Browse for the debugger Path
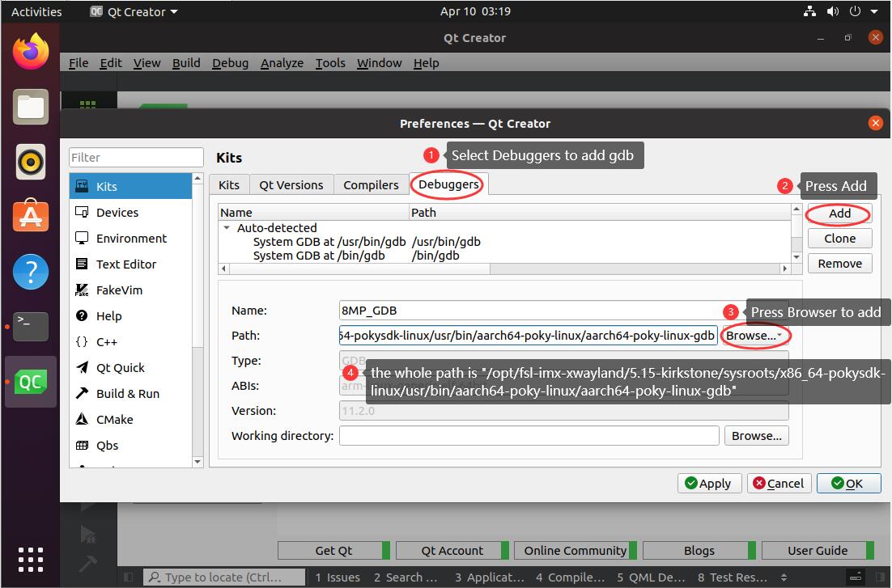Screen dimensions: 892x588 (x=755, y=336)
